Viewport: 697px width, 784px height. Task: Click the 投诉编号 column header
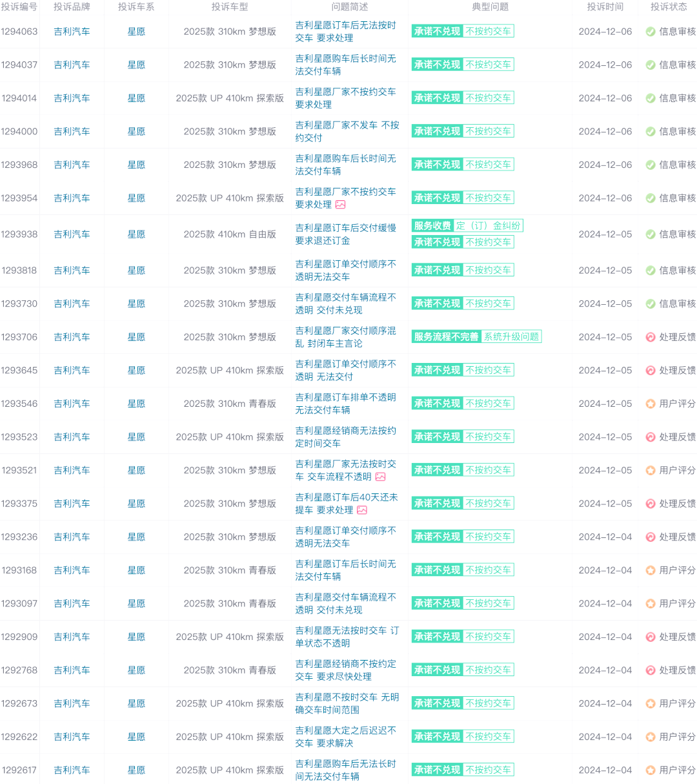point(19,7)
